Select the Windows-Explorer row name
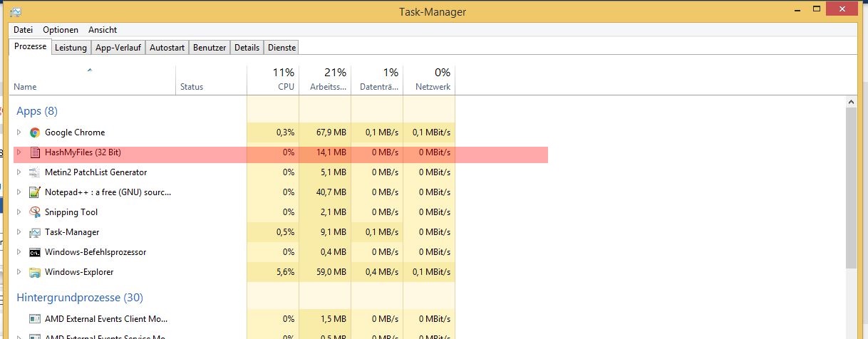Viewport: 868px width, 339px height. pyautogui.click(x=79, y=272)
